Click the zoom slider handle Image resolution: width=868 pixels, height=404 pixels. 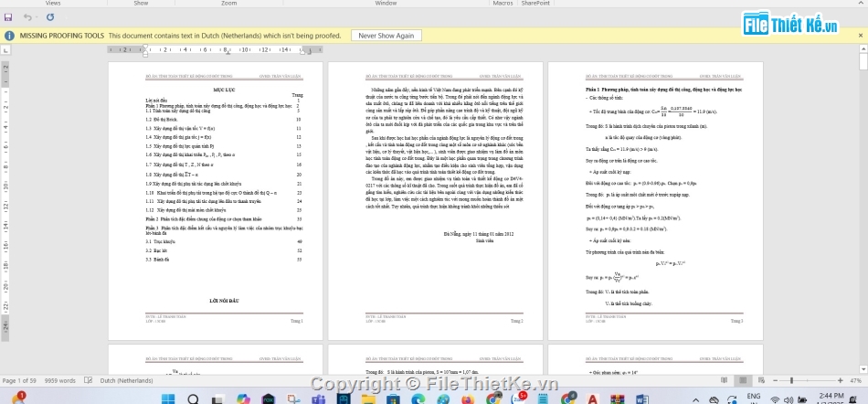click(791, 381)
